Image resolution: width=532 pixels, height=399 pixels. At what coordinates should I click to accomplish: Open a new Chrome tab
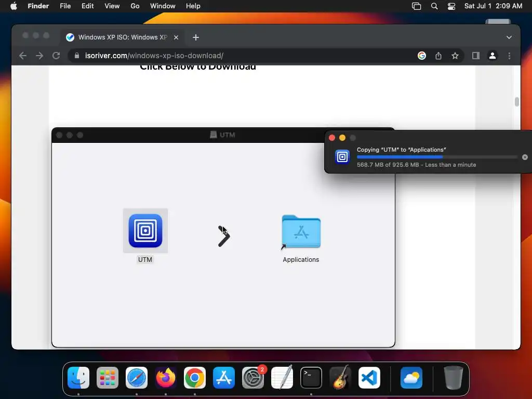(196, 37)
